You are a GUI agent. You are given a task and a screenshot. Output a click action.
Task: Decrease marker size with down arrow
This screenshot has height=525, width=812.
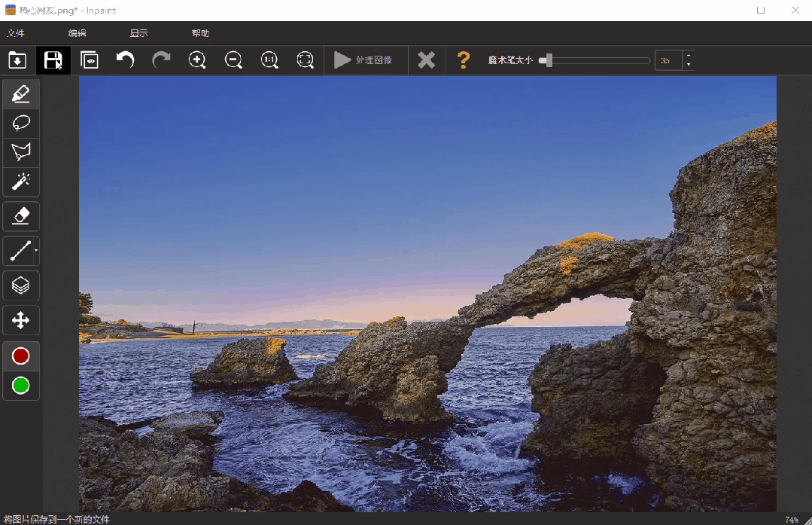688,66
